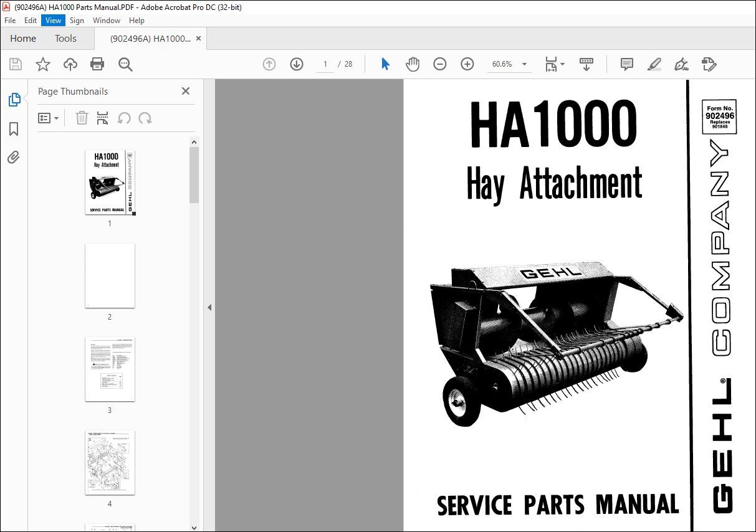Open the Bookmarks panel
The height and width of the screenshot is (532, 756).
pos(14,128)
